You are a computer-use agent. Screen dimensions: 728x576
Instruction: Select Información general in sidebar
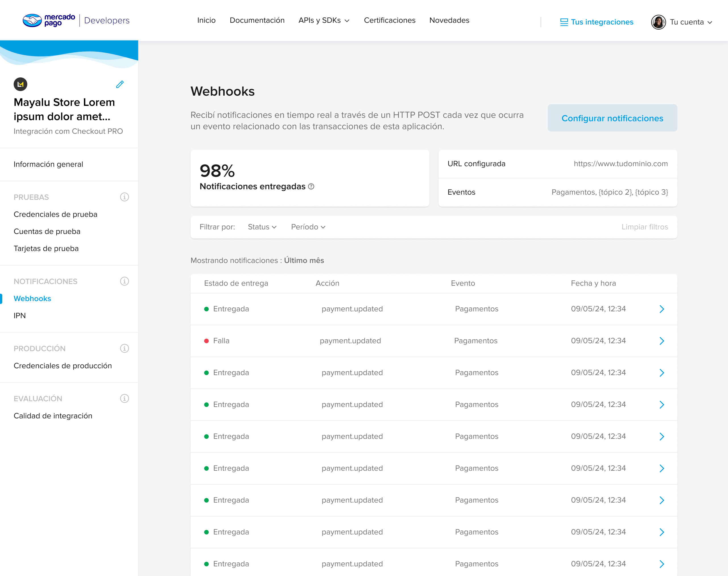(x=48, y=164)
